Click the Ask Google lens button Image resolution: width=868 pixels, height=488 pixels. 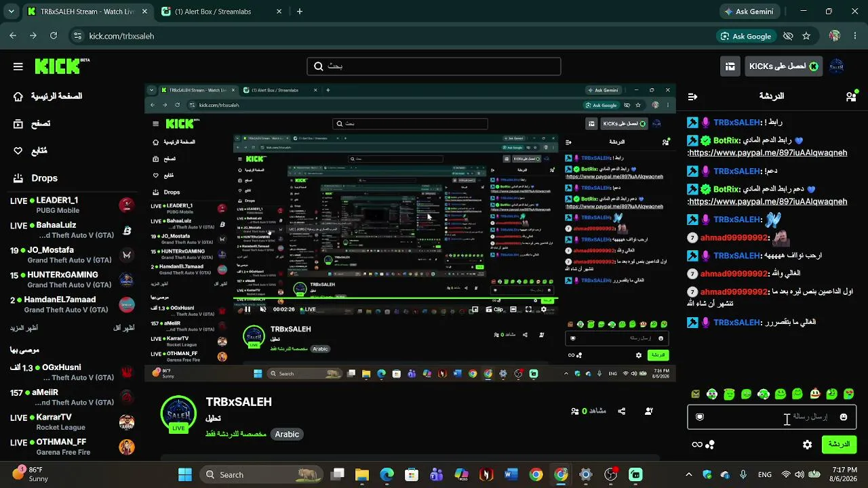click(x=745, y=36)
